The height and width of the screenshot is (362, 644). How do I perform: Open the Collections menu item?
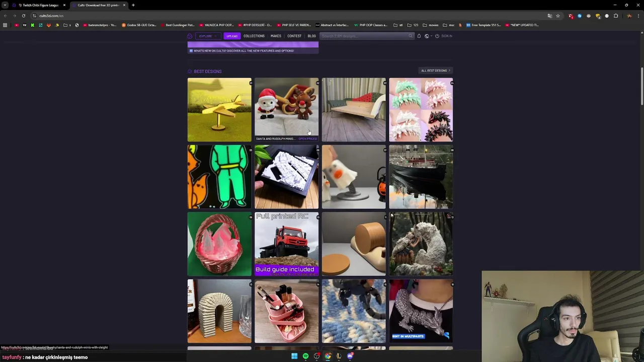pos(254,36)
